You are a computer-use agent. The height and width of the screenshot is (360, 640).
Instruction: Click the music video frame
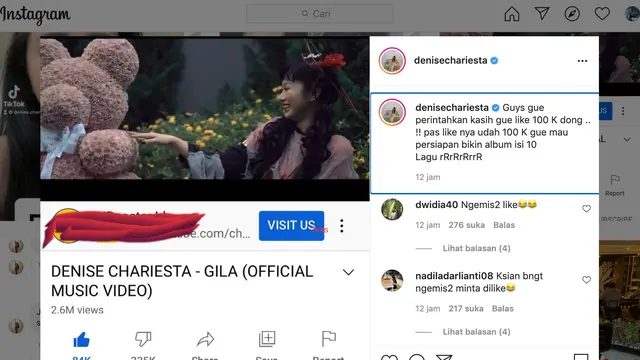(204, 108)
